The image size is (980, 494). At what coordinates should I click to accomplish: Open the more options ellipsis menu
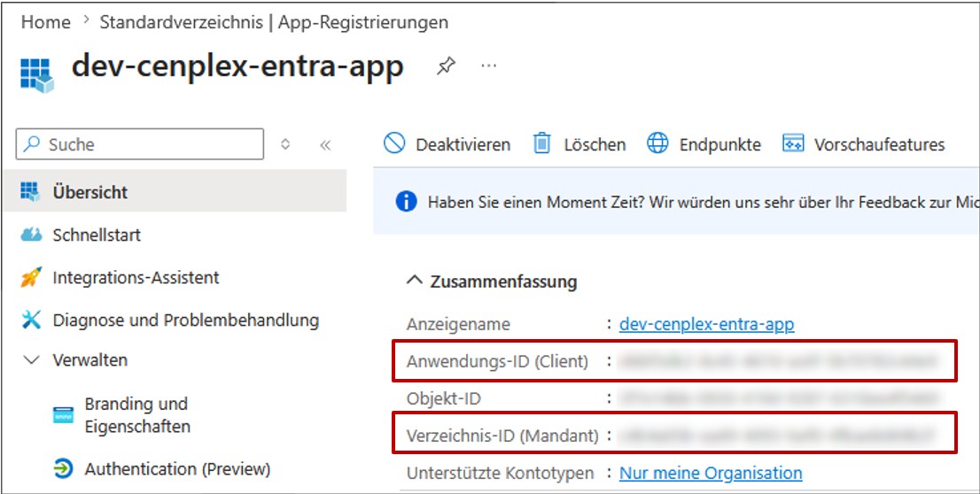489,66
